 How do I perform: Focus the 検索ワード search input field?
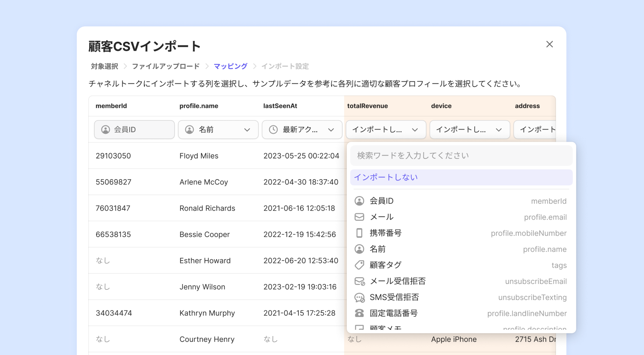click(461, 156)
